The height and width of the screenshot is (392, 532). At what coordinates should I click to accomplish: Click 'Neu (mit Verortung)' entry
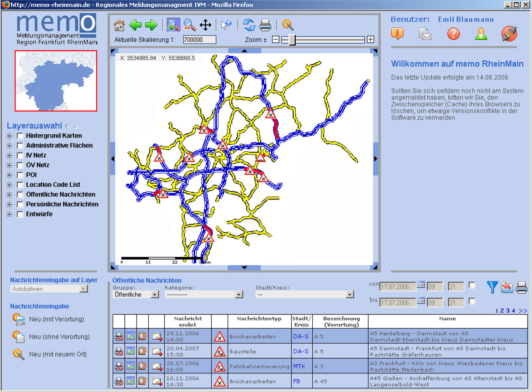56,319
